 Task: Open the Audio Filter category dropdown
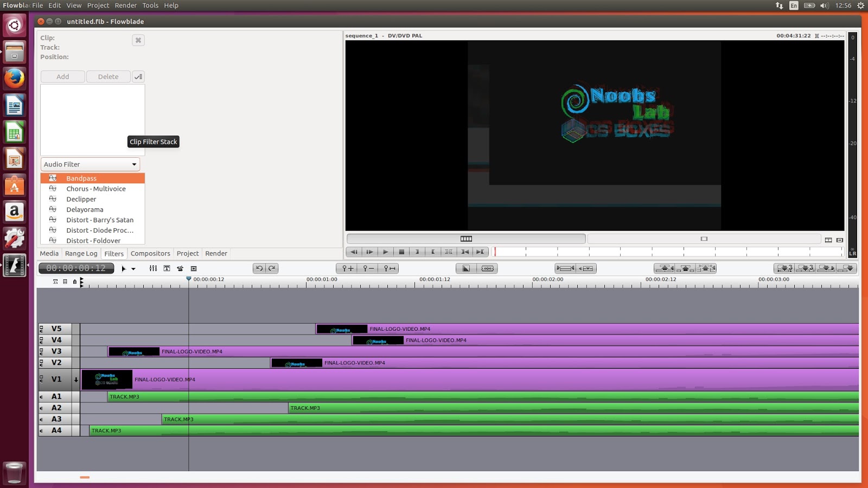pyautogui.click(x=90, y=164)
